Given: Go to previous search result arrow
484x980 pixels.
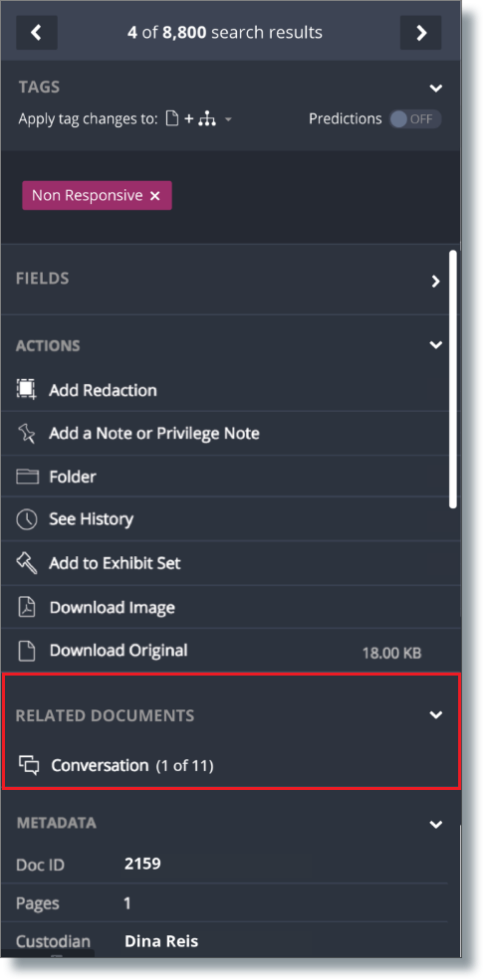Looking at the screenshot, I should pos(37,33).
